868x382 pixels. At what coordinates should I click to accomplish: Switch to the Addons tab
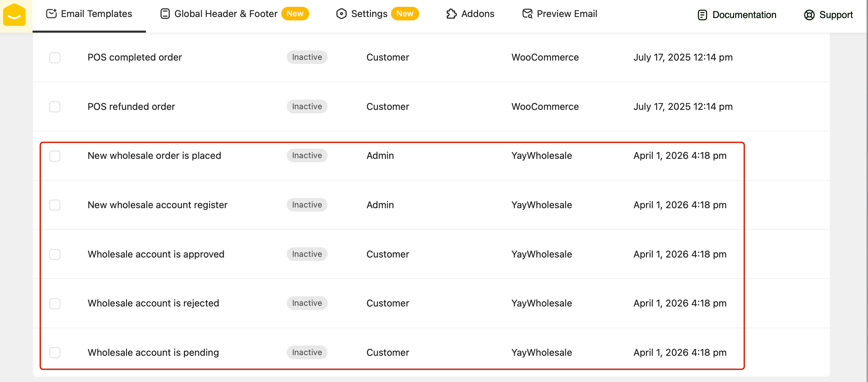coord(477,14)
